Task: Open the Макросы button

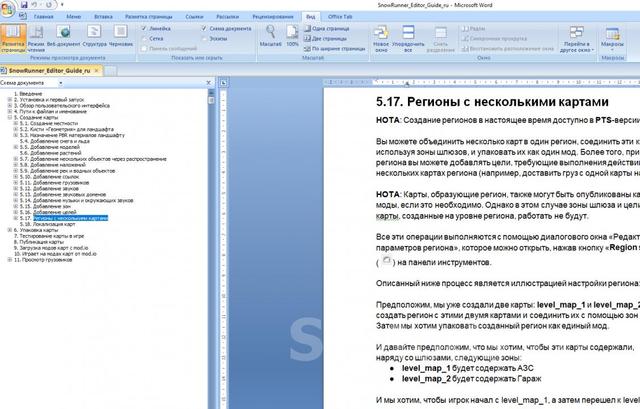Action: (x=612, y=38)
